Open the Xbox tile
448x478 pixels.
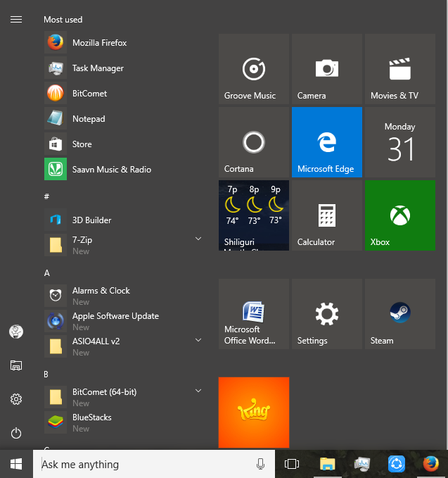click(x=400, y=215)
